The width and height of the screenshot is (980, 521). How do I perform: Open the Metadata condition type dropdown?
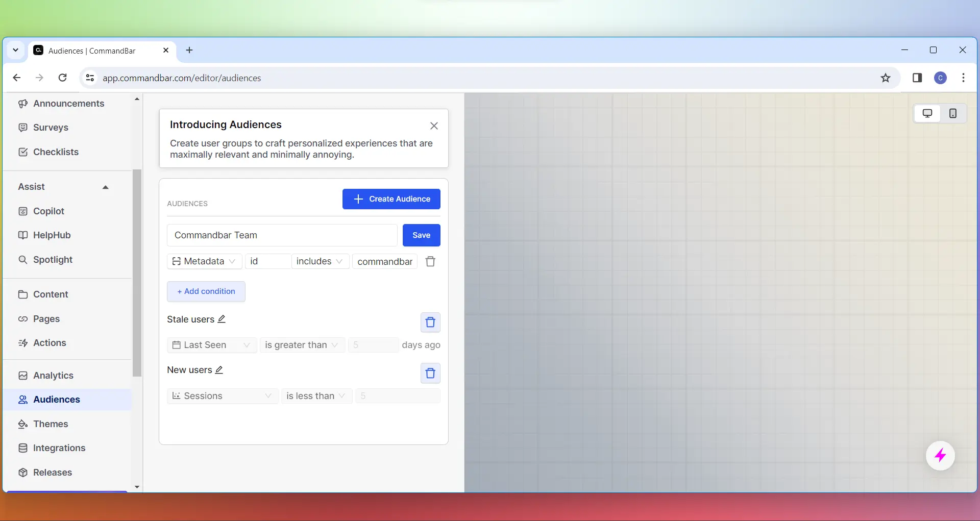pyautogui.click(x=204, y=261)
